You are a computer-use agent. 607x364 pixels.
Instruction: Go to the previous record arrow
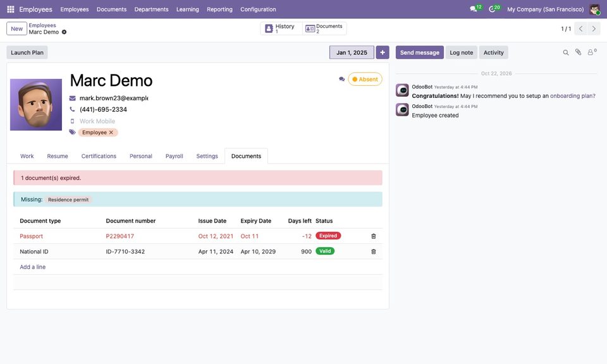click(580, 28)
